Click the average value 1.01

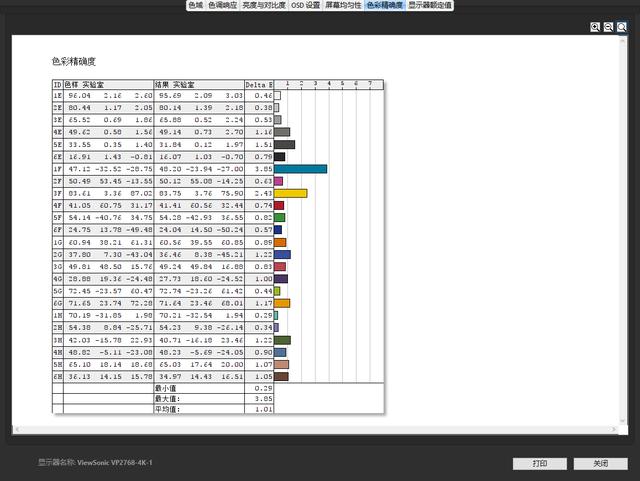click(x=263, y=409)
